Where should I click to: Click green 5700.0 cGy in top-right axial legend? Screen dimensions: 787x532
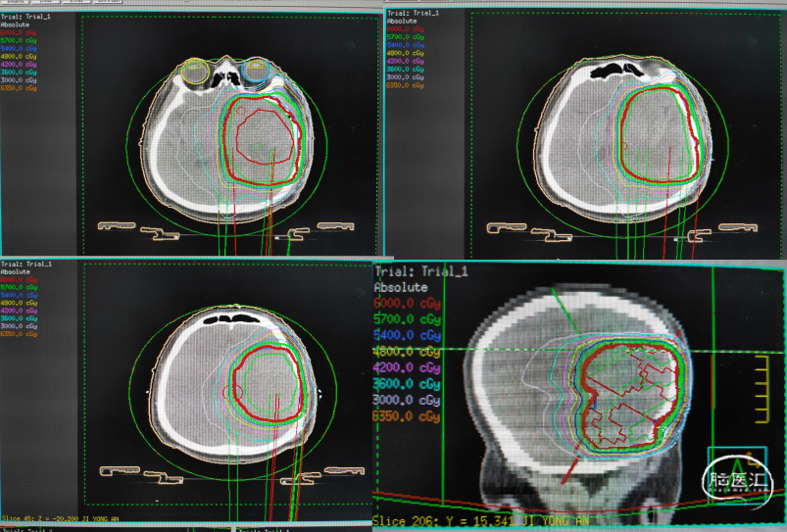click(405, 37)
